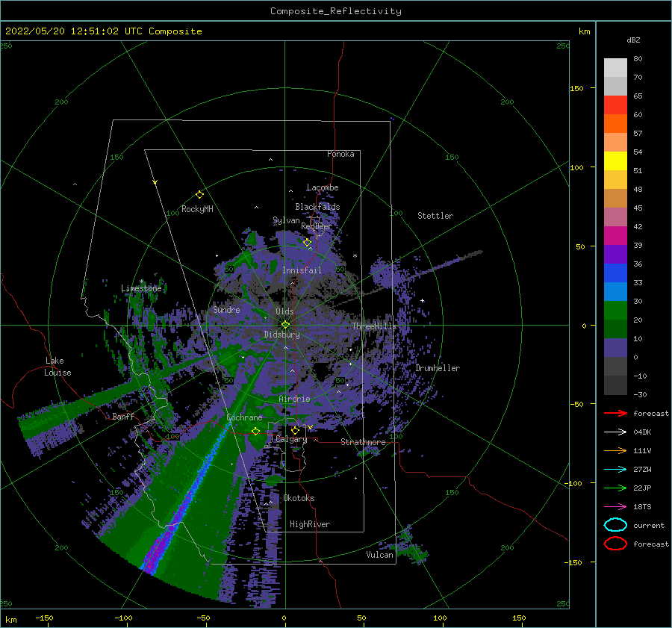This screenshot has width=672, height=628.
Task: Click the HighRiver town label
Action: [310, 524]
